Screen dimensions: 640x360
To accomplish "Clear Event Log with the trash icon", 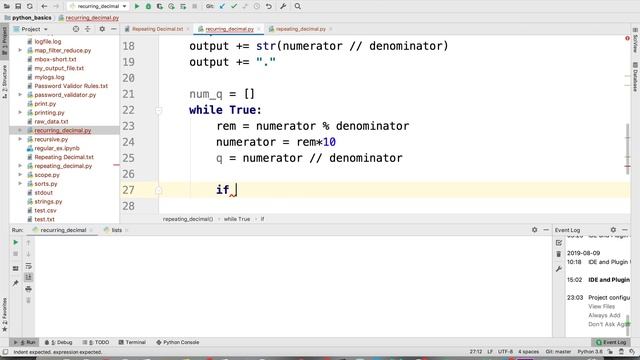I will tap(559, 254).
